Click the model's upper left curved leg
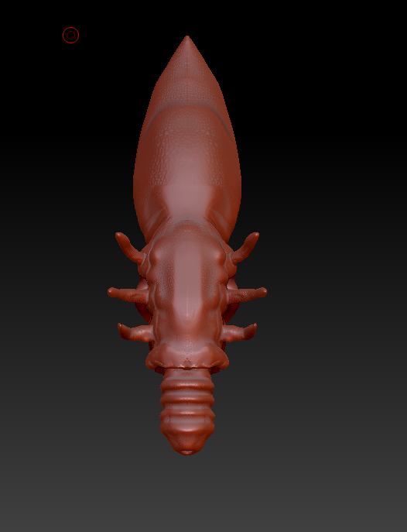 click(x=129, y=248)
